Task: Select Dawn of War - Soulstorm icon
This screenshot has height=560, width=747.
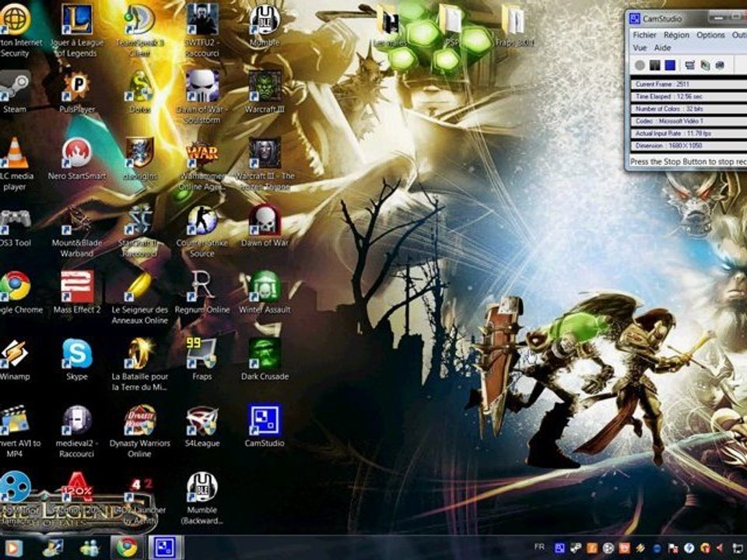Action: point(202,98)
